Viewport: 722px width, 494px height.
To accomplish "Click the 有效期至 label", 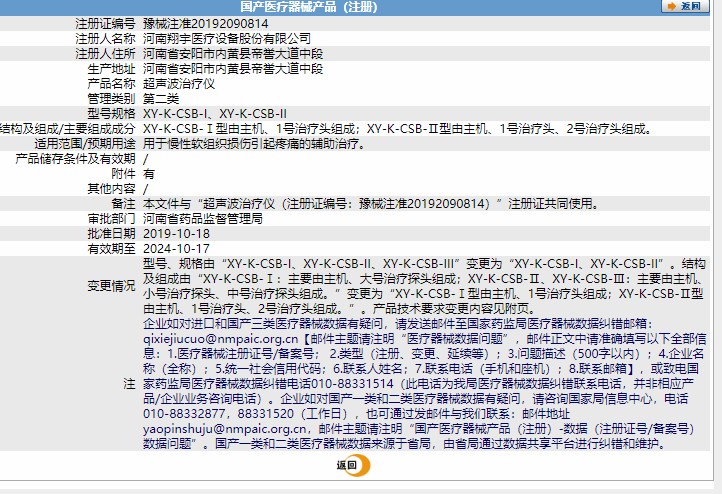I will coord(111,249).
